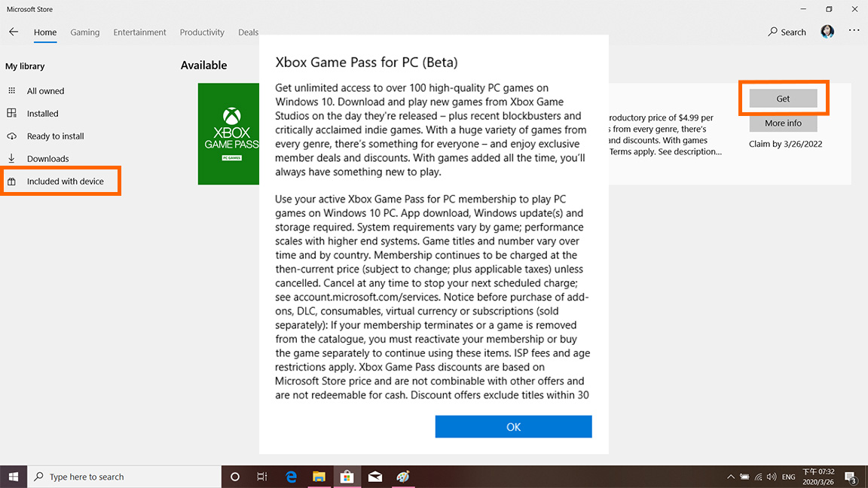Click the Available section heading

[x=203, y=66]
